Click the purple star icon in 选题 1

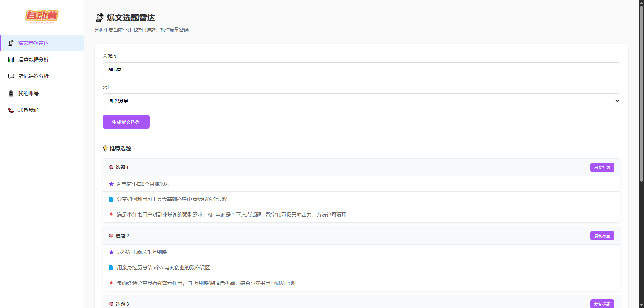[111, 184]
